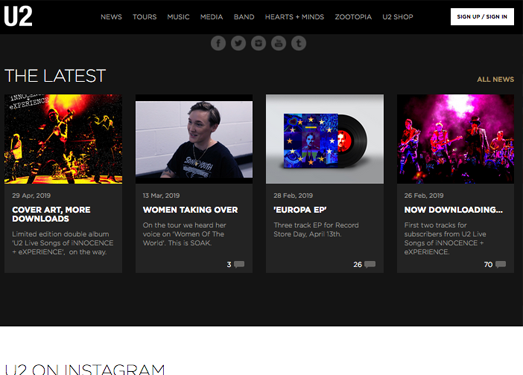The width and height of the screenshot is (523, 375).
Task: Open the TOURS menu
Action: pyautogui.click(x=144, y=17)
